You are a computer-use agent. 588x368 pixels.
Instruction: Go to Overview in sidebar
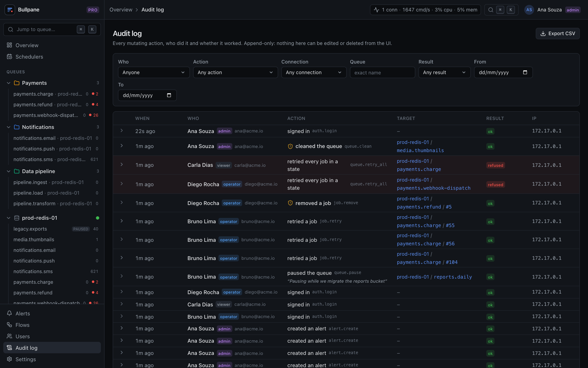(52, 45)
